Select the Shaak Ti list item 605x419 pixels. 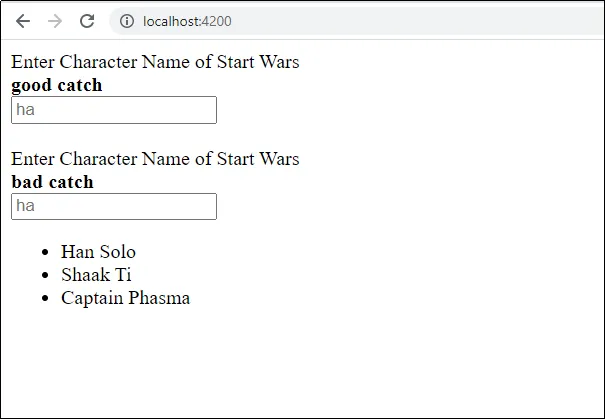coord(96,275)
